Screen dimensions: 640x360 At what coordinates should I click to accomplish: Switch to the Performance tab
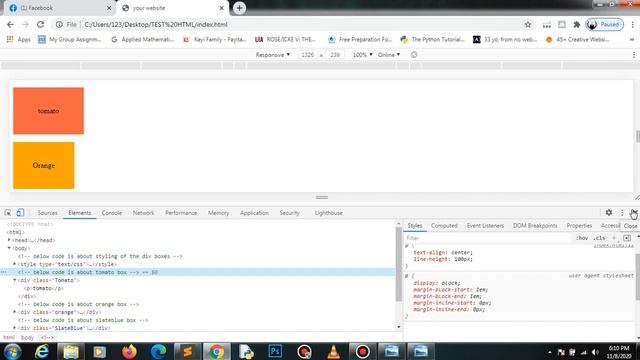coord(181,213)
